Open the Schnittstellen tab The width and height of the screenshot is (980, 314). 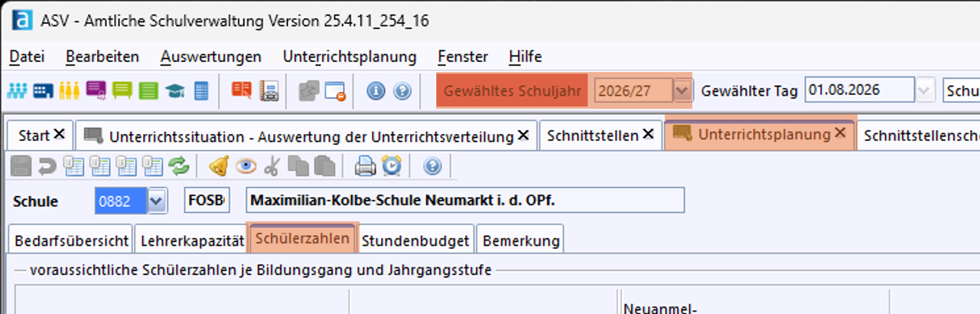point(593,136)
